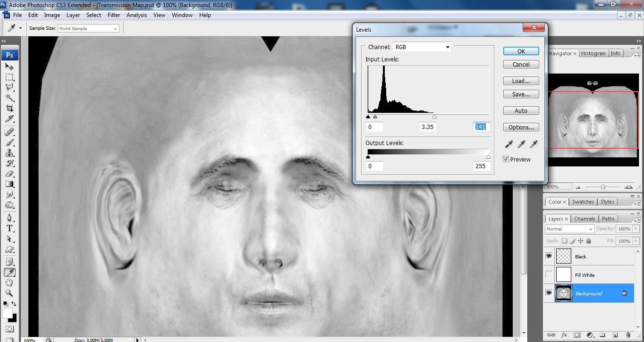Select the Brush tool
Viewport: 644px width, 342px height.
9,142
